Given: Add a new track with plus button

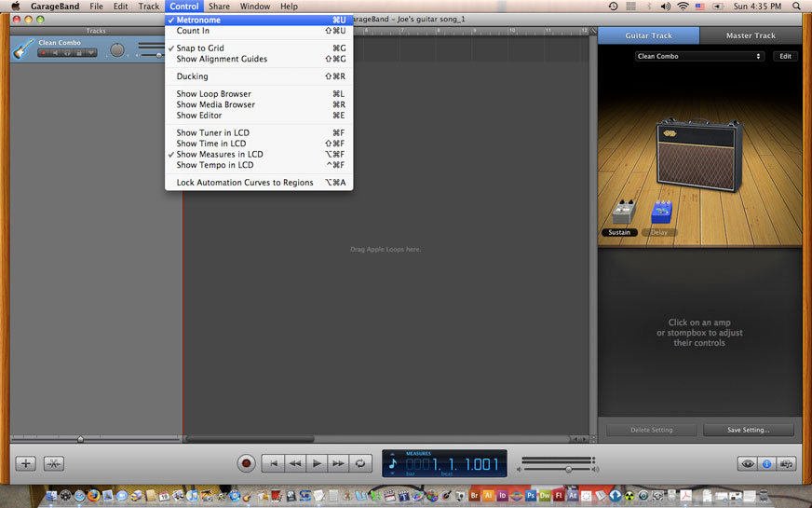Looking at the screenshot, I should click(x=26, y=463).
